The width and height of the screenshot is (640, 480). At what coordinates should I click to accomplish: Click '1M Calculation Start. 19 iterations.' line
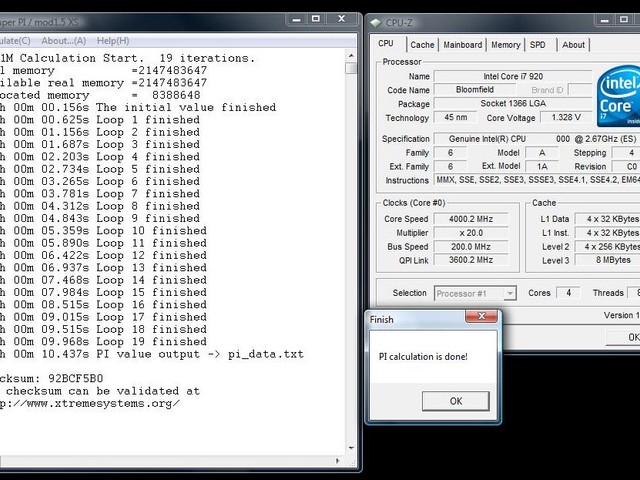127,58
